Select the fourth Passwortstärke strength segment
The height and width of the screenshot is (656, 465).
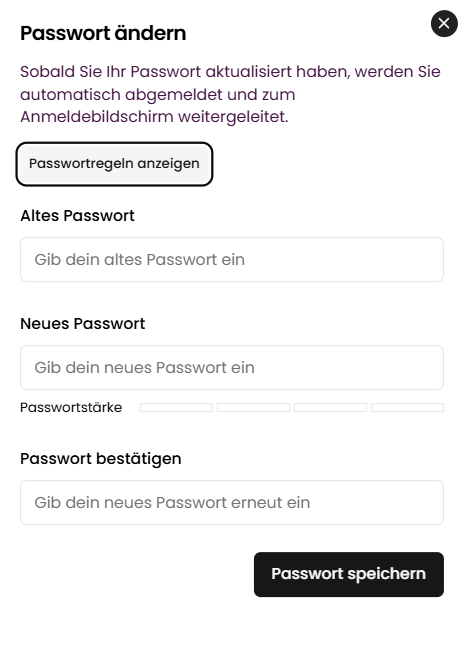point(407,407)
